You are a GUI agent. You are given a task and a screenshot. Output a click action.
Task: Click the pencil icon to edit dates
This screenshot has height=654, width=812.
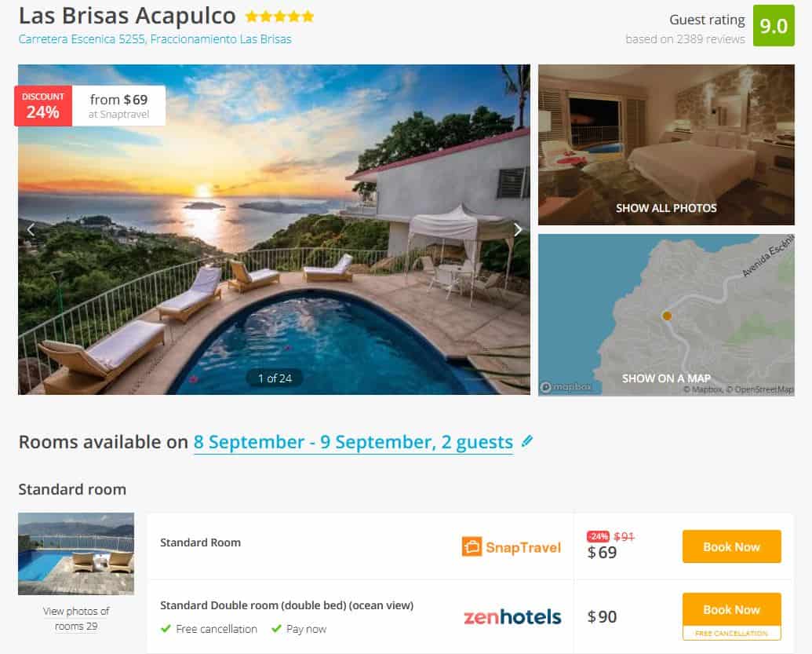click(526, 441)
